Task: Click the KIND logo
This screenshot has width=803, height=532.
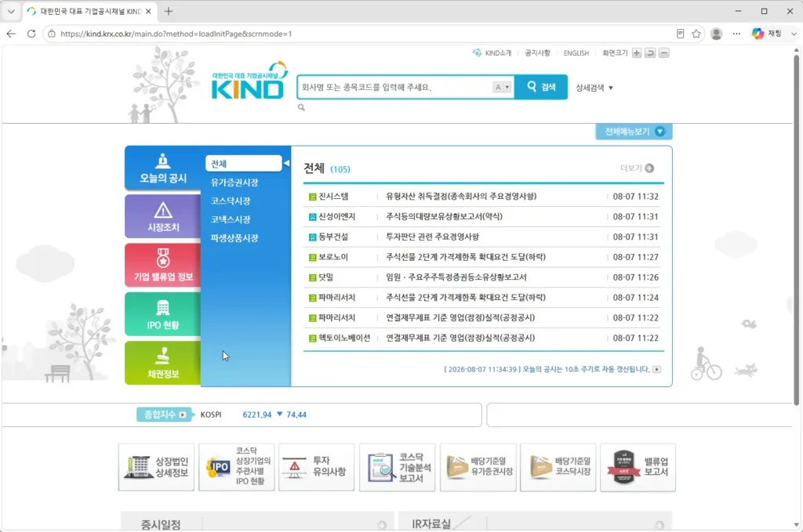Action: pyautogui.click(x=249, y=81)
